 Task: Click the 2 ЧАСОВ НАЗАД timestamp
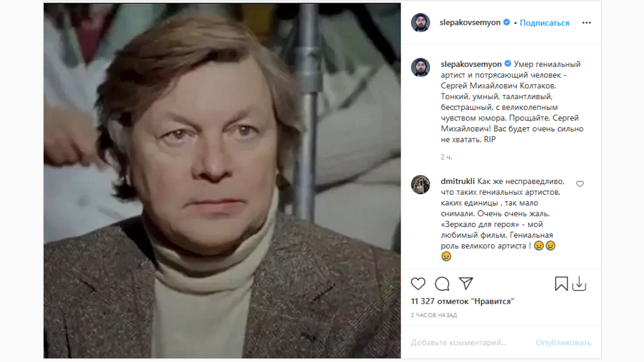pos(434,315)
